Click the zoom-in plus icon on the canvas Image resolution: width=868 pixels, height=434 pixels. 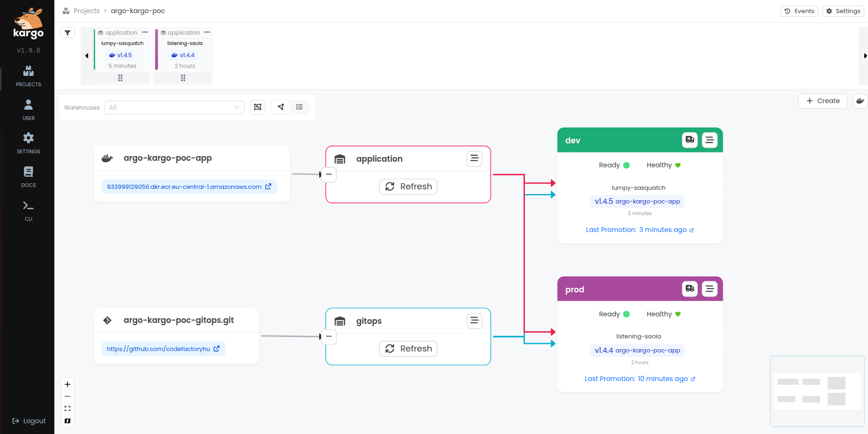point(67,384)
